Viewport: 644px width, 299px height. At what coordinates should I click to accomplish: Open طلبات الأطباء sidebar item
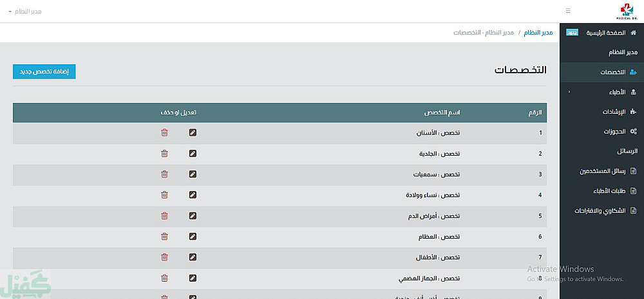click(601, 191)
